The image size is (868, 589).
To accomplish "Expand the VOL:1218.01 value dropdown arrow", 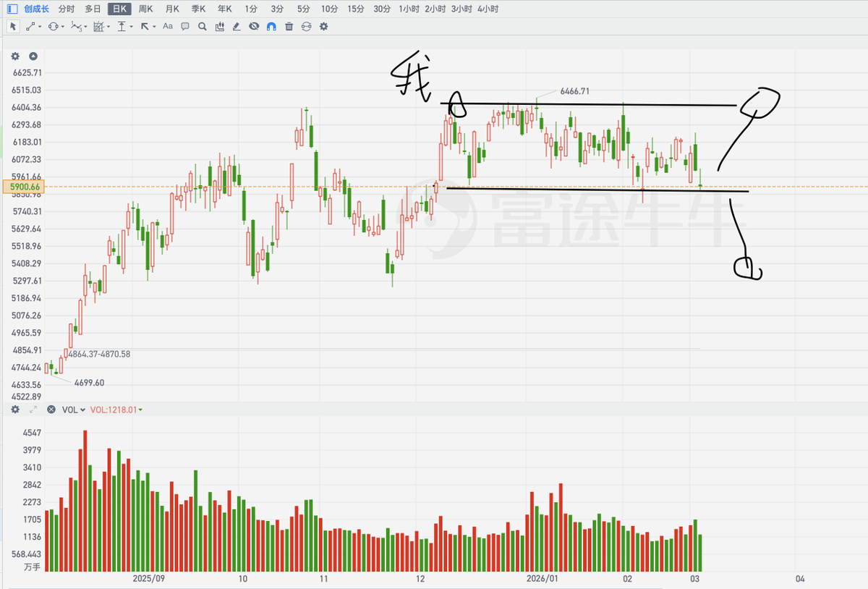I will coord(140,410).
